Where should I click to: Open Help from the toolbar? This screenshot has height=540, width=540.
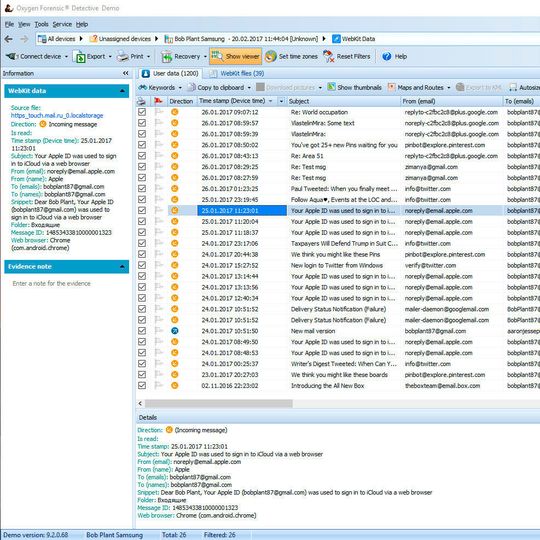395,56
